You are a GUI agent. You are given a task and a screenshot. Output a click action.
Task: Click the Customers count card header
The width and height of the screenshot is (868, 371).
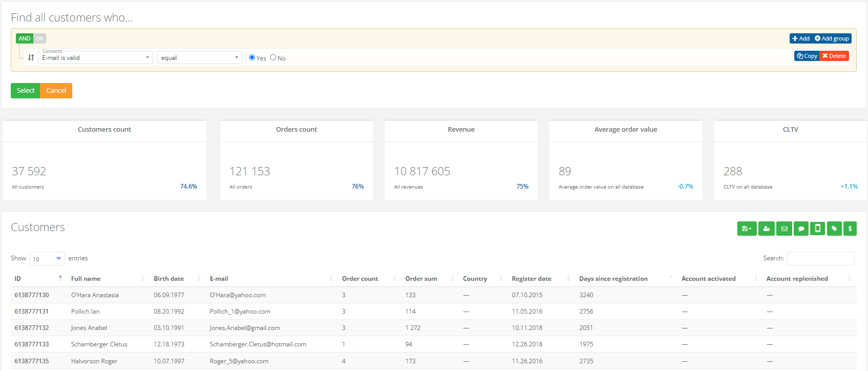click(105, 130)
